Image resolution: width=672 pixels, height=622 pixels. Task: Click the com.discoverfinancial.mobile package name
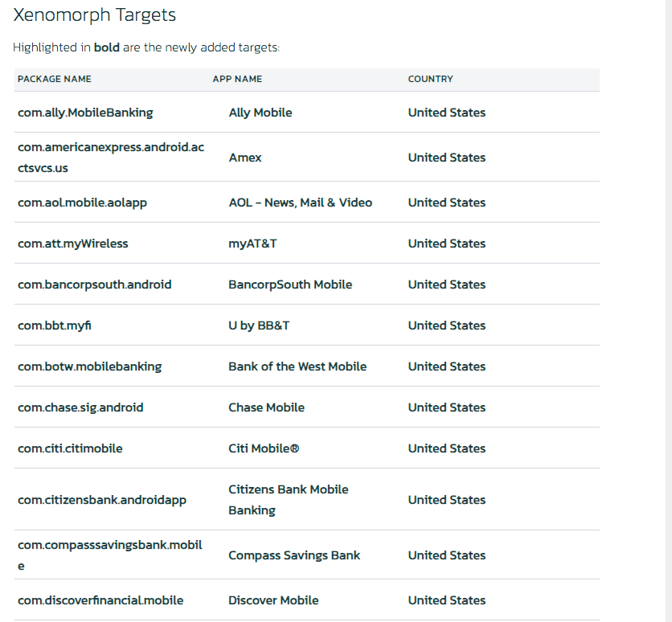click(100, 600)
